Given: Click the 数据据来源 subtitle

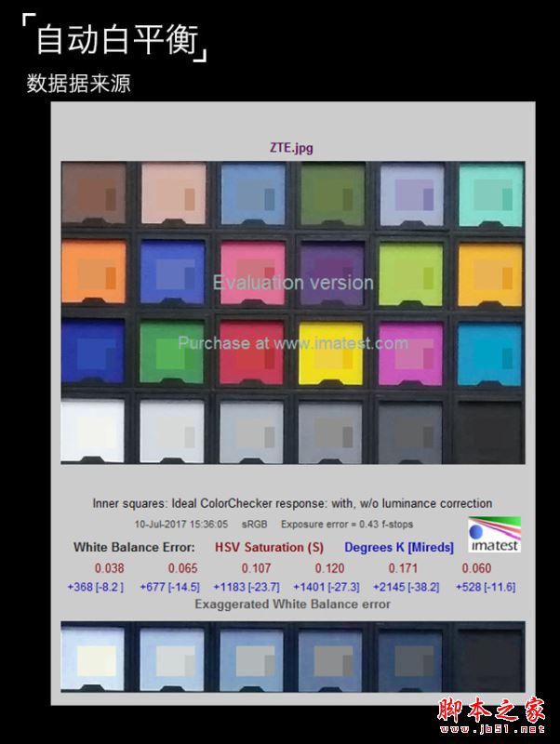Looking at the screenshot, I should pyautogui.click(x=78, y=84).
